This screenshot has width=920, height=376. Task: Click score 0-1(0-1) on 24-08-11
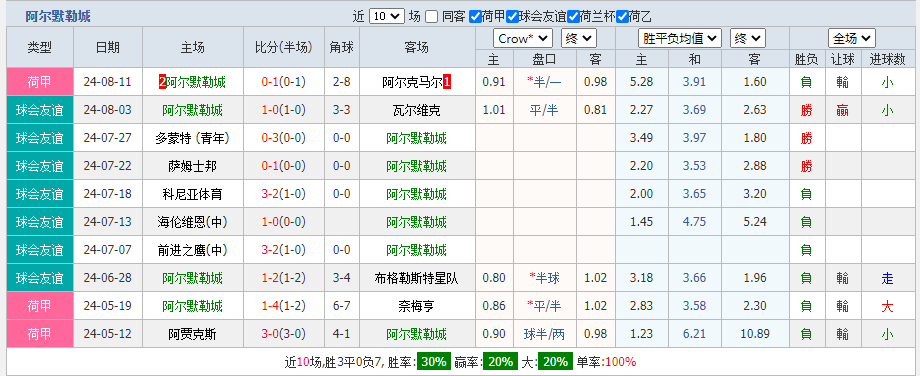[x=284, y=82]
